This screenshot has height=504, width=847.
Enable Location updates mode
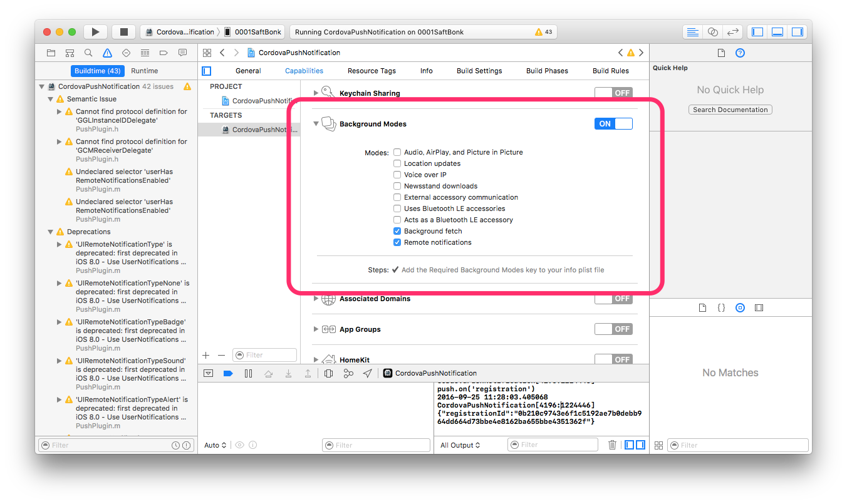tap(397, 163)
